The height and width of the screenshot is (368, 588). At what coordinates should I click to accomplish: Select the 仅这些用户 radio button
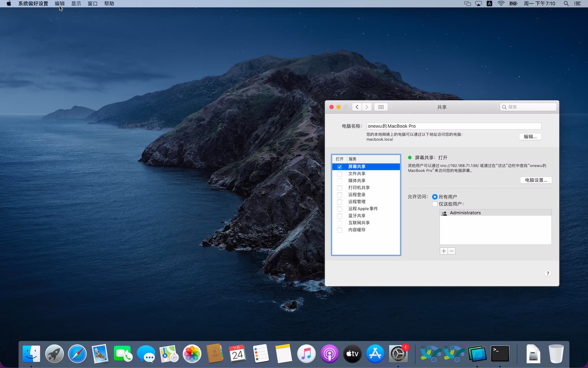[x=435, y=204]
